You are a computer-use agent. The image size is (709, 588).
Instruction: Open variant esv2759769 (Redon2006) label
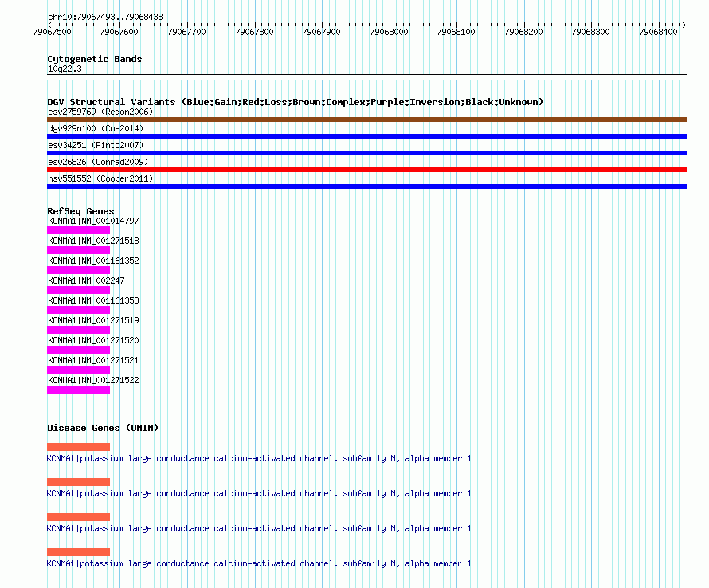coord(100,112)
